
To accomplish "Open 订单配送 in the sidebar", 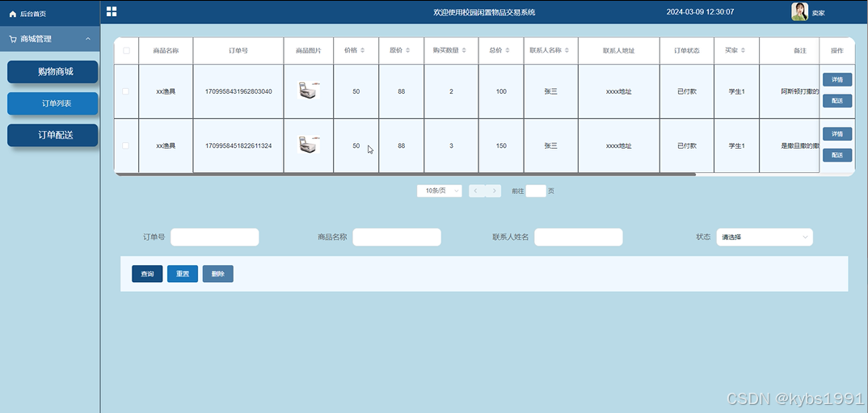I will (53, 135).
